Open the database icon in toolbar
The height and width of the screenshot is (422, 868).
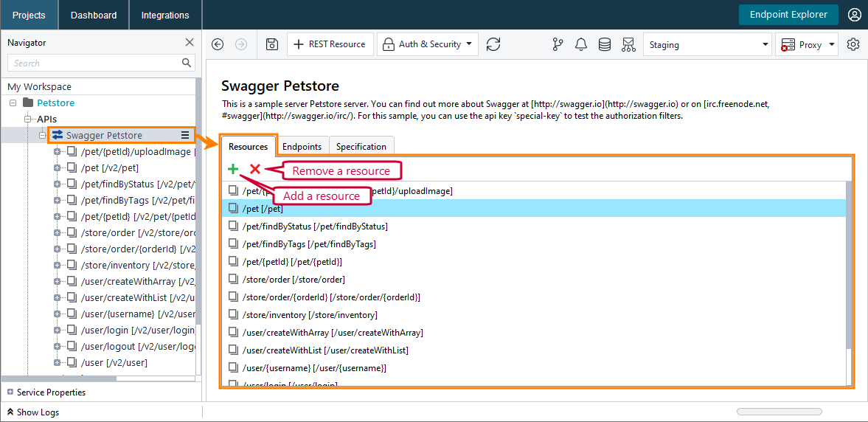605,44
